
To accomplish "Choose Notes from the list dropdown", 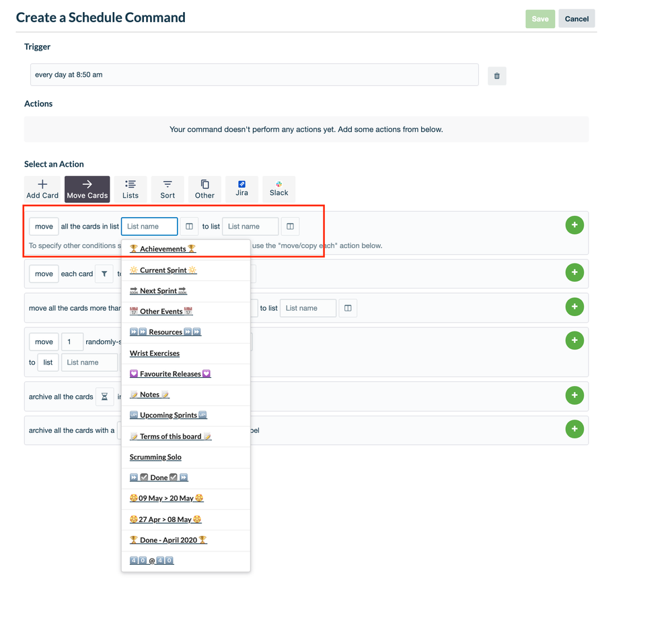I will [186, 395].
